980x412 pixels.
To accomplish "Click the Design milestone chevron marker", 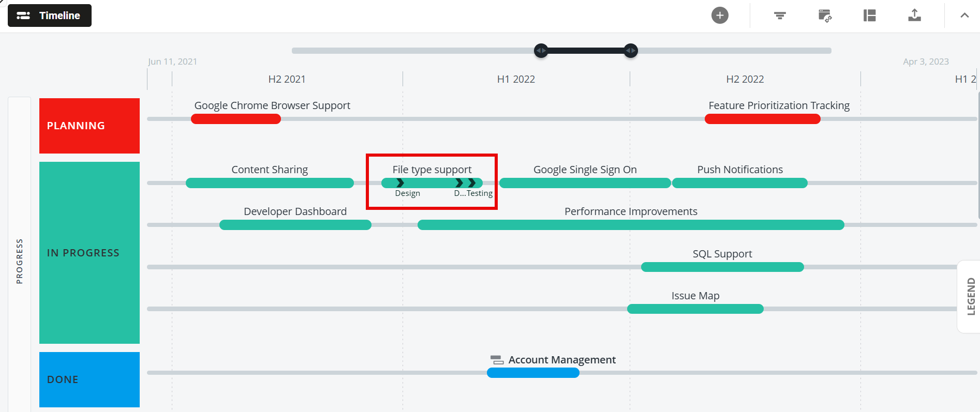I will [x=400, y=183].
